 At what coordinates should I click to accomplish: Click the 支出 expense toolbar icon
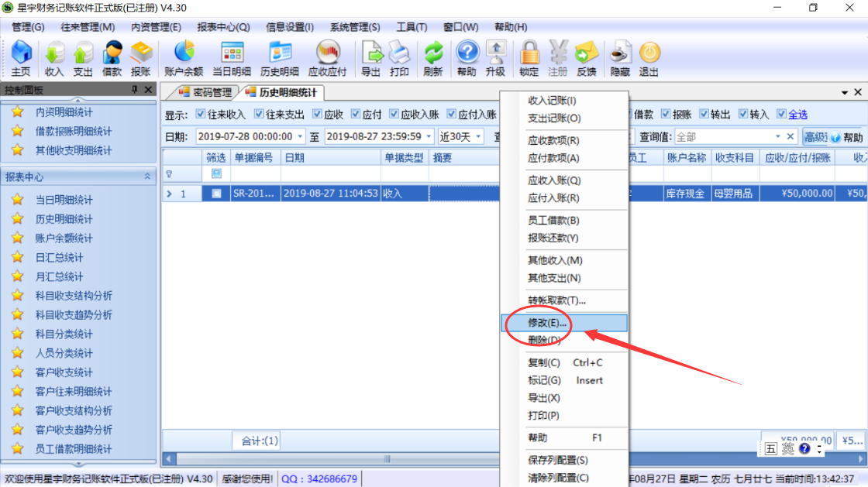tap(82, 58)
